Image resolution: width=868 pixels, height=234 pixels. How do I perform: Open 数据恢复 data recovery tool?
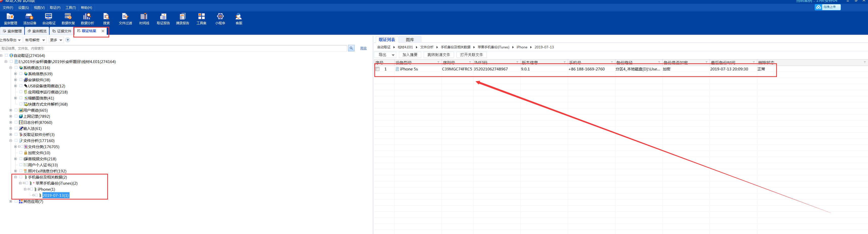[68, 19]
